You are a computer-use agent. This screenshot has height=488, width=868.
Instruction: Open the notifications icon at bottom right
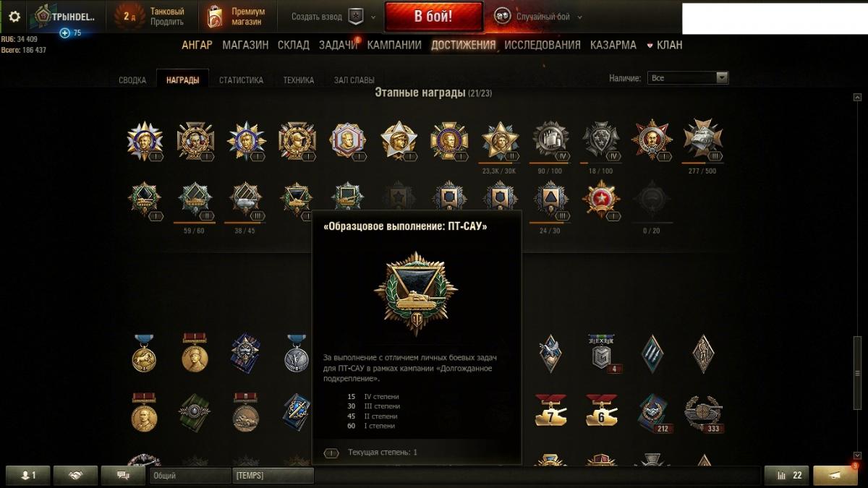coord(835,475)
